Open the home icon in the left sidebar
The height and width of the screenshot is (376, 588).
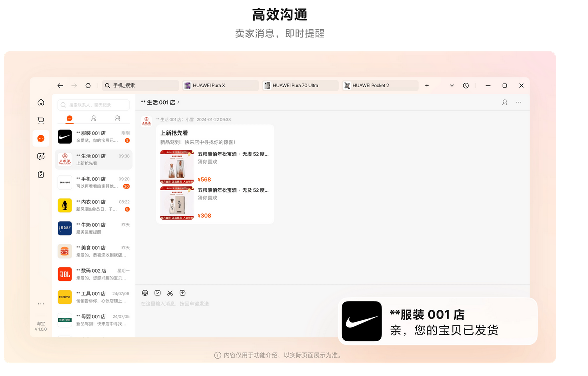tap(41, 102)
